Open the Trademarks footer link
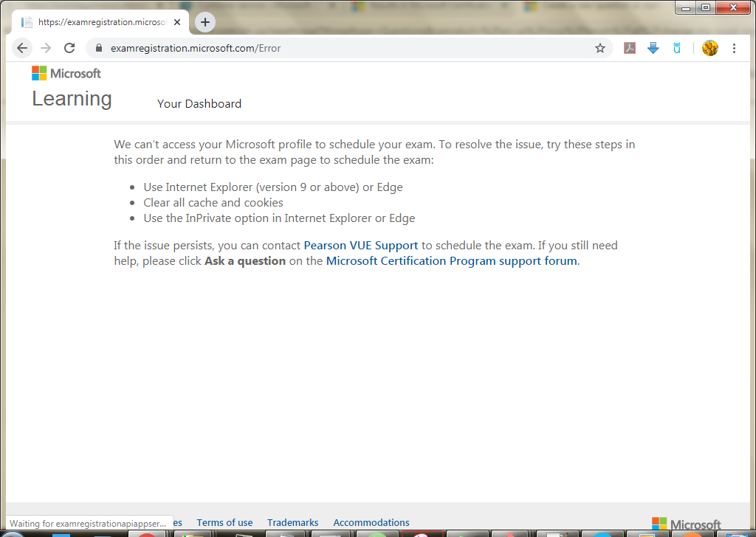 292,522
